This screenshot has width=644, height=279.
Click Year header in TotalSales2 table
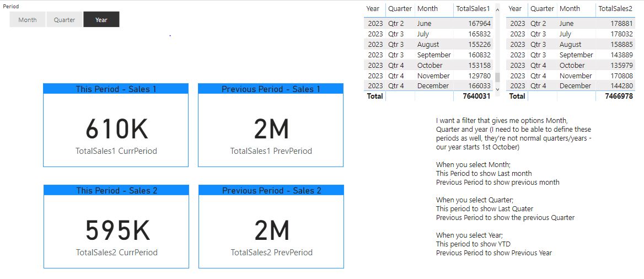click(515, 8)
